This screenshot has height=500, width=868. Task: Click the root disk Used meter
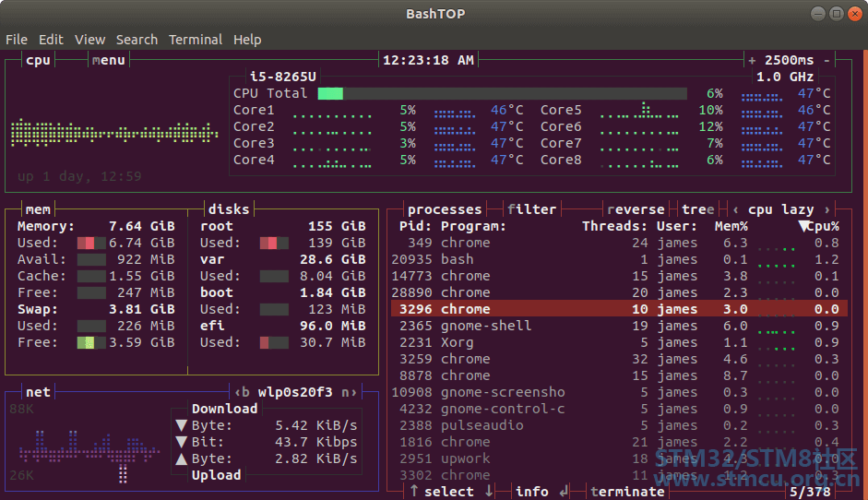[x=274, y=243]
